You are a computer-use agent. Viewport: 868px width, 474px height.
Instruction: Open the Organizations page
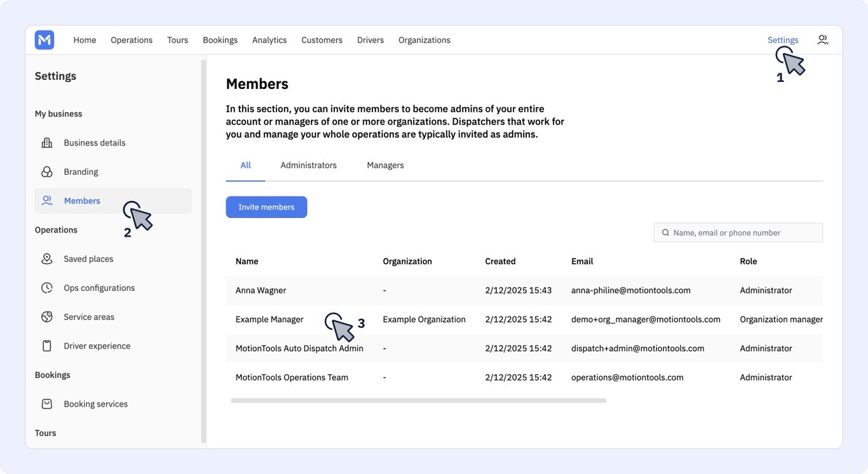click(424, 40)
